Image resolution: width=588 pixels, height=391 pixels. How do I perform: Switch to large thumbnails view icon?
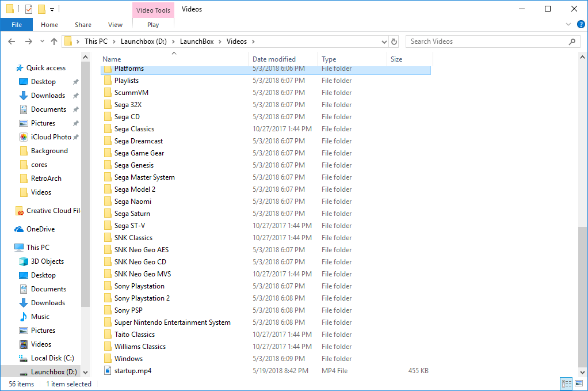[579, 384]
